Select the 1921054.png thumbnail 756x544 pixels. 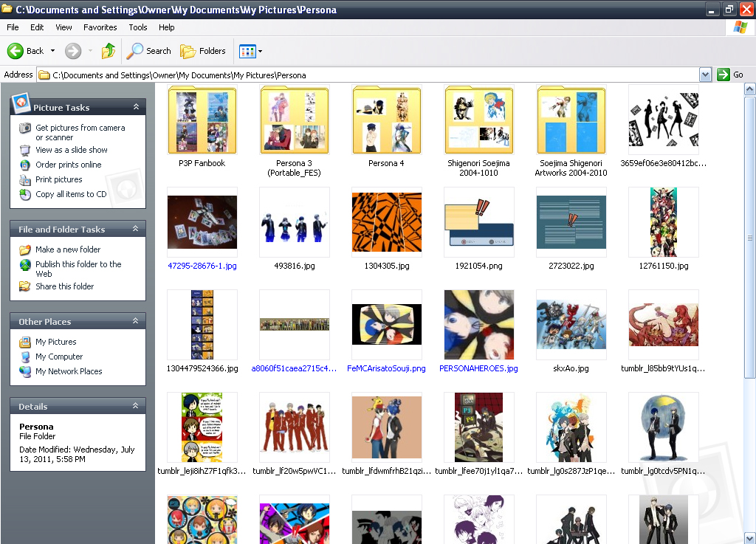point(478,222)
